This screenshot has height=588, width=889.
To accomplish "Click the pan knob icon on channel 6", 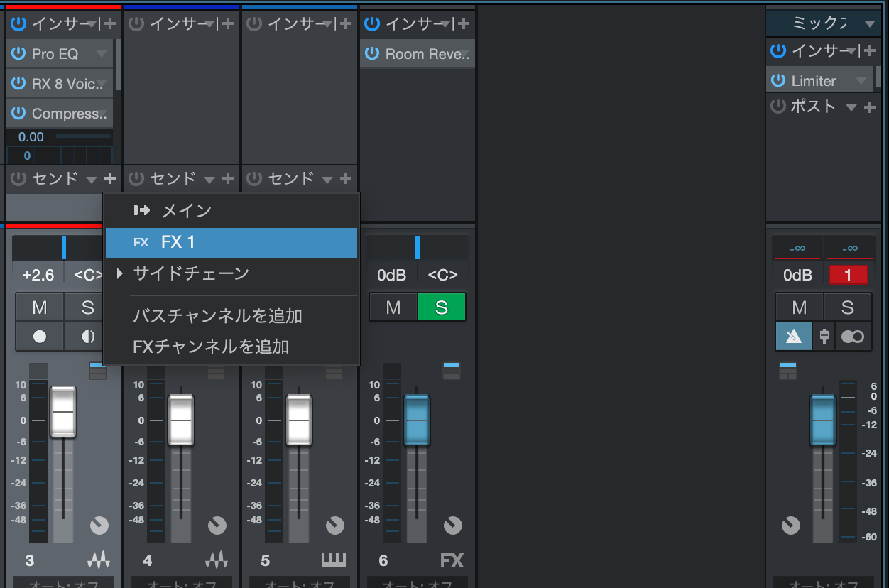I will (x=453, y=526).
